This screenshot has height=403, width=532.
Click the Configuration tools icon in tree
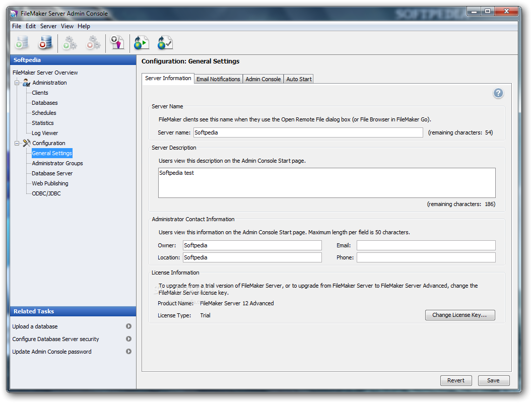[x=27, y=143]
